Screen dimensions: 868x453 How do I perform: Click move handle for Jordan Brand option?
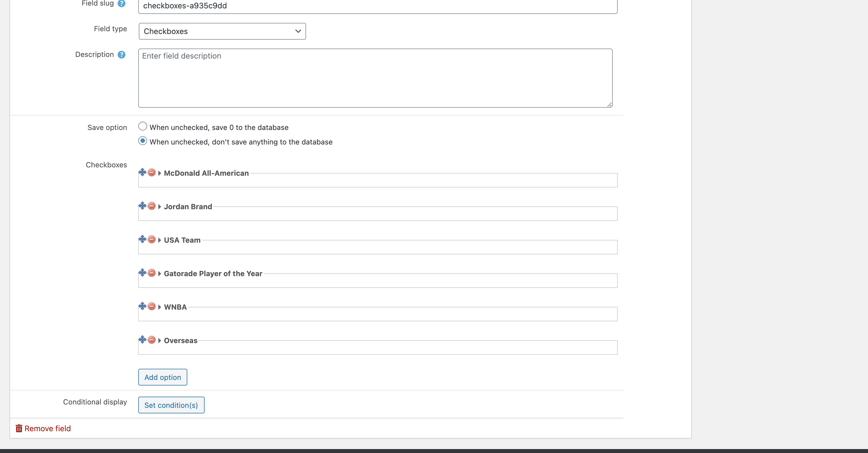pos(142,206)
